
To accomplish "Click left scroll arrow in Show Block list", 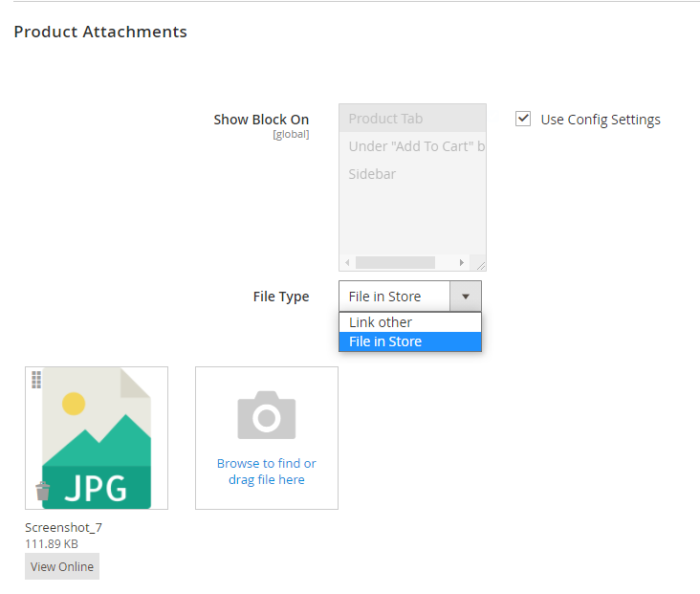I will (347, 262).
